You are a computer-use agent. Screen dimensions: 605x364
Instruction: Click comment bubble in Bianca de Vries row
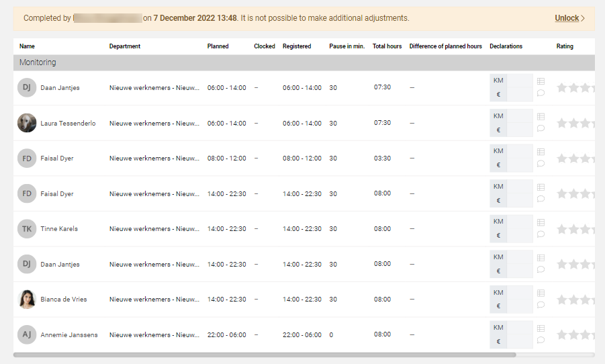(x=541, y=304)
